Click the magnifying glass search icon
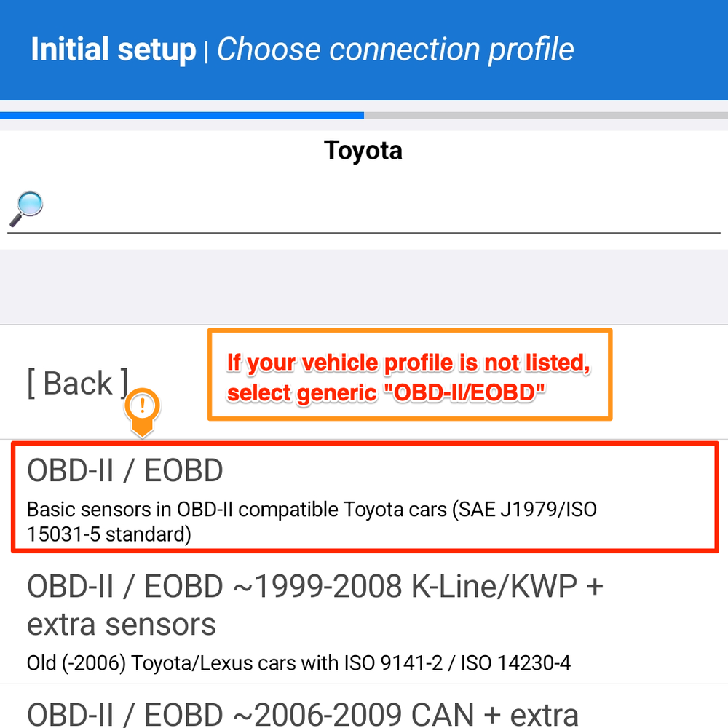This screenshot has width=728, height=728. coord(27,209)
